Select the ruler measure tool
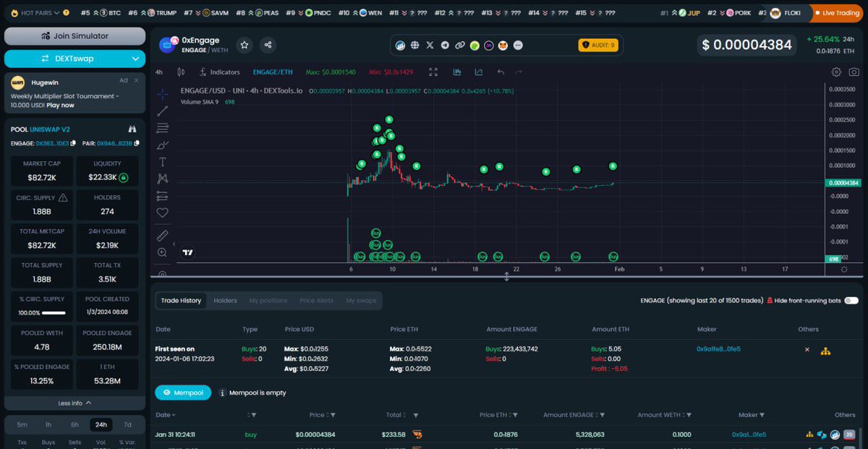Screen dimensions: 868x449 [163, 236]
